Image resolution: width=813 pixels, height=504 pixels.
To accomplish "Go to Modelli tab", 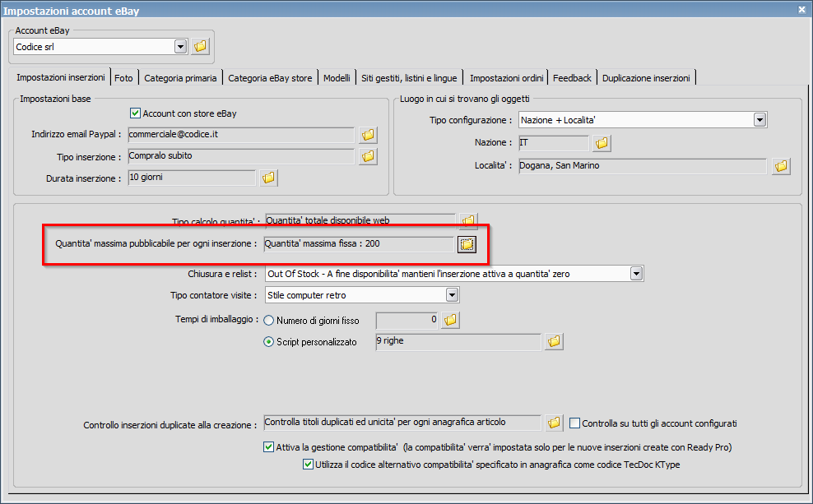I will click(337, 78).
